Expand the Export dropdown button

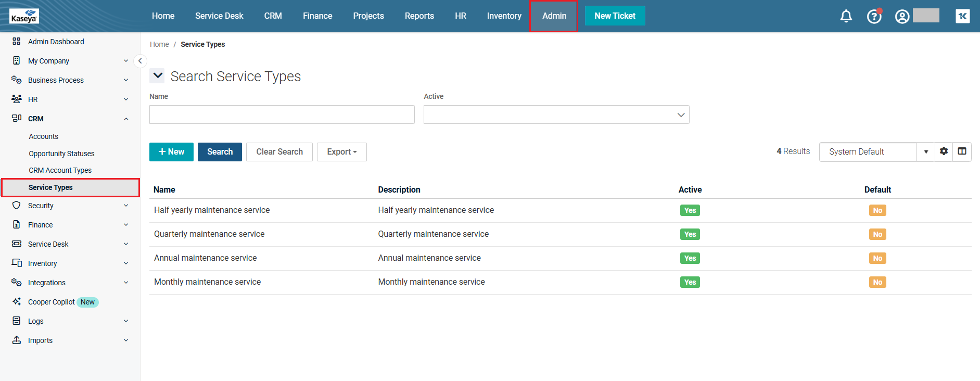click(341, 152)
